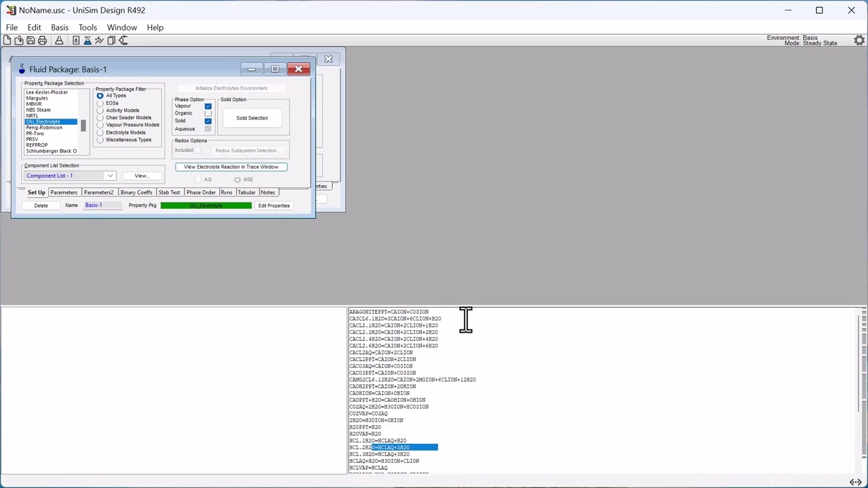This screenshot has width=868, height=488.
Task: Open the Edit menu
Action: [34, 27]
